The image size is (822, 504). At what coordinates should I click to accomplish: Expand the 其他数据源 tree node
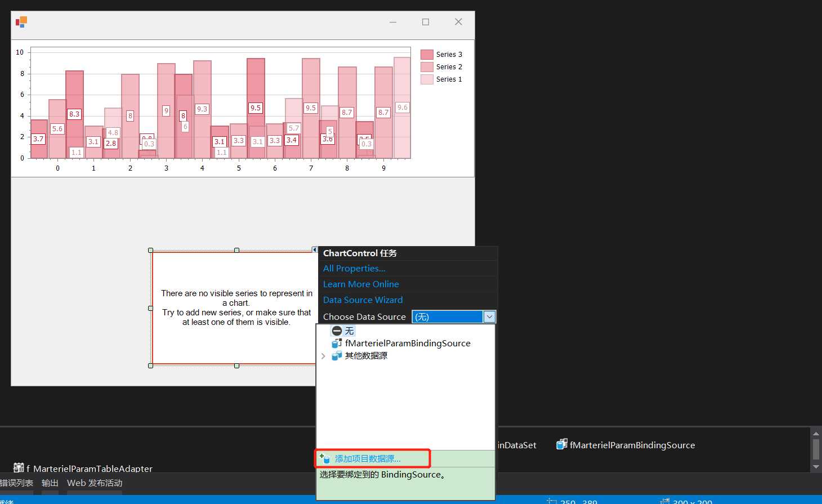point(323,356)
